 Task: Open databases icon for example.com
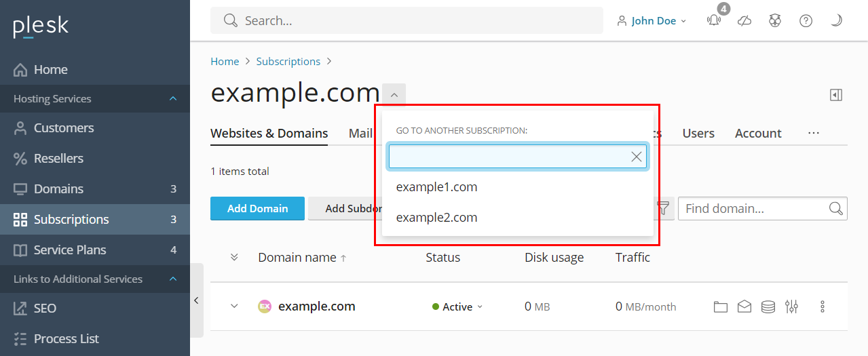[x=768, y=307]
